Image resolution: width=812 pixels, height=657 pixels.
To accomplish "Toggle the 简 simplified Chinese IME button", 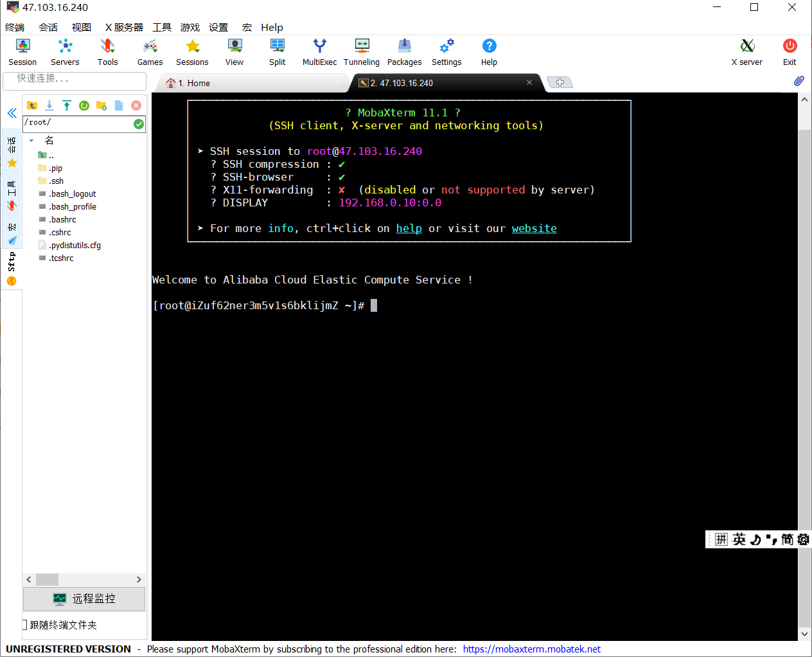I will coord(787,539).
